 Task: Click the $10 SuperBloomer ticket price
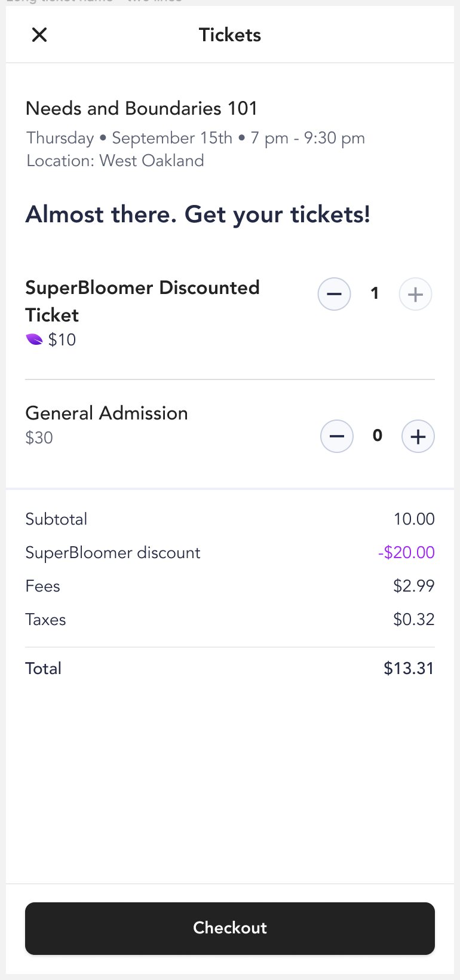[x=62, y=339]
